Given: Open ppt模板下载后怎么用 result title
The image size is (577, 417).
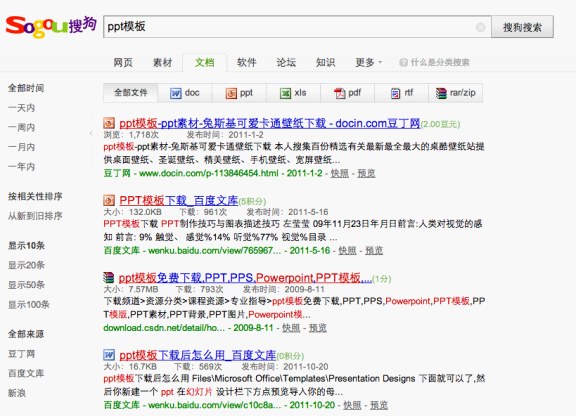Looking at the screenshot, I should tap(198, 355).
